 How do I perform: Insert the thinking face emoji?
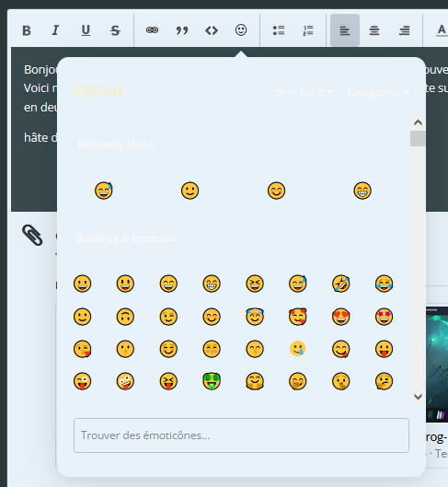click(x=385, y=381)
